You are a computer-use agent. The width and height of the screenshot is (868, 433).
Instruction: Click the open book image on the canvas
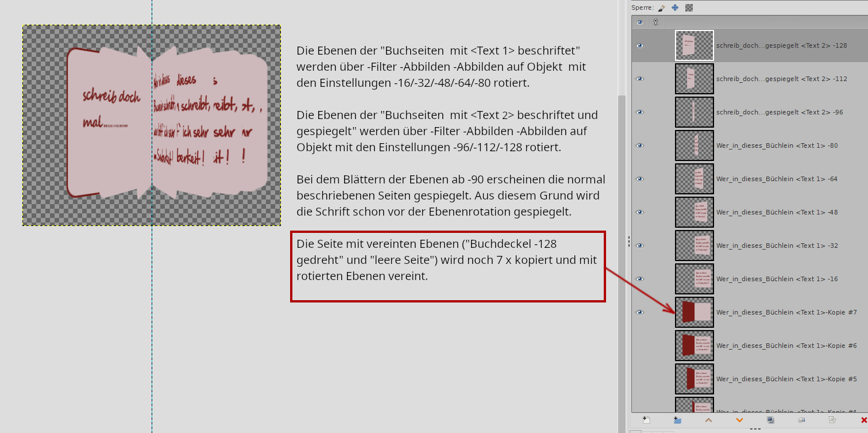pyautogui.click(x=167, y=123)
